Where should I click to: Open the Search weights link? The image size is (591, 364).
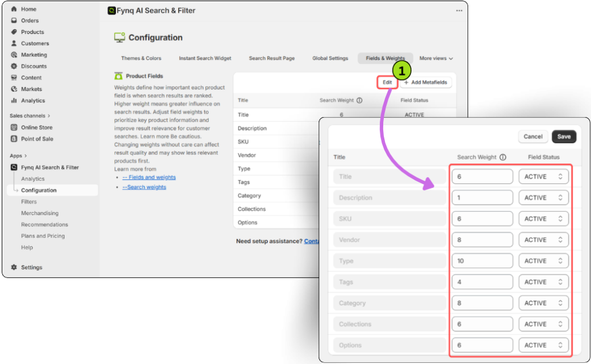click(x=144, y=187)
